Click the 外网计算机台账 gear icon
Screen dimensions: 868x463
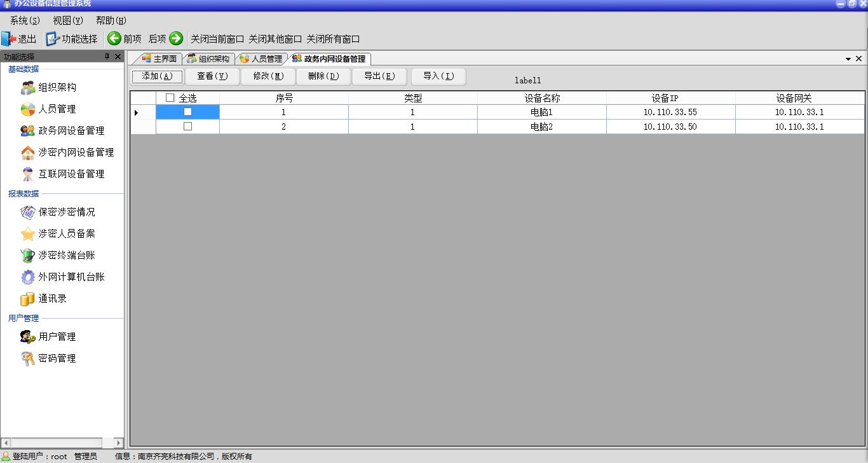click(x=27, y=277)
